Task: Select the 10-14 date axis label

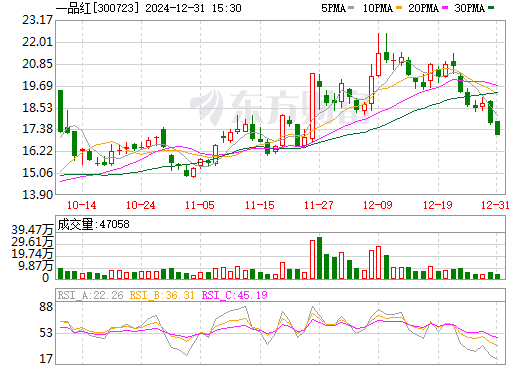Action: 82,205
